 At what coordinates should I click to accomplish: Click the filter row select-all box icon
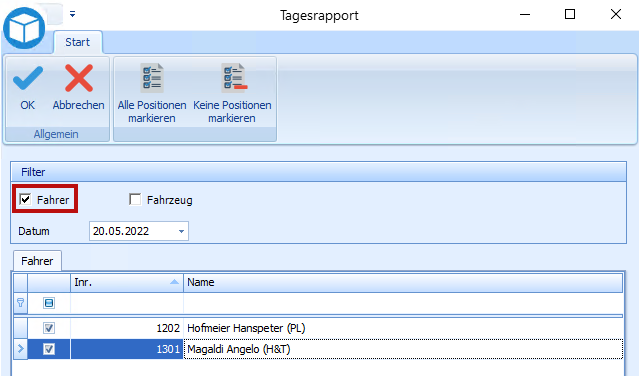(x=49, y=303)
